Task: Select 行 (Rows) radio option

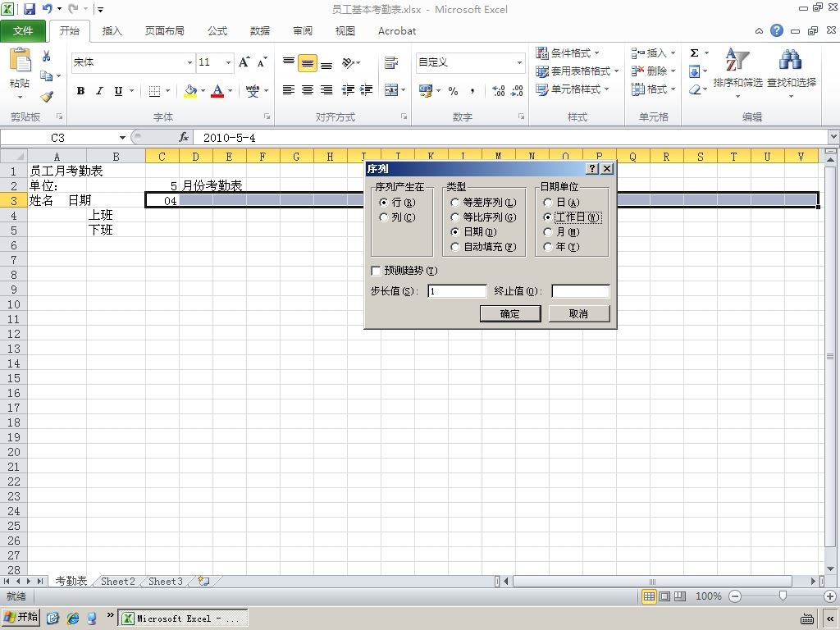Action: 384,203
